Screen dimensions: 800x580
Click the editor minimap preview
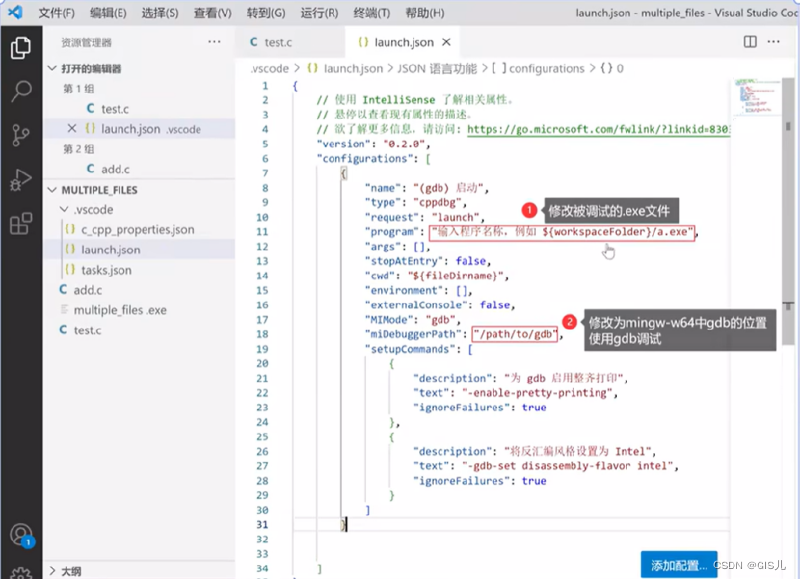tap(757, 97)
